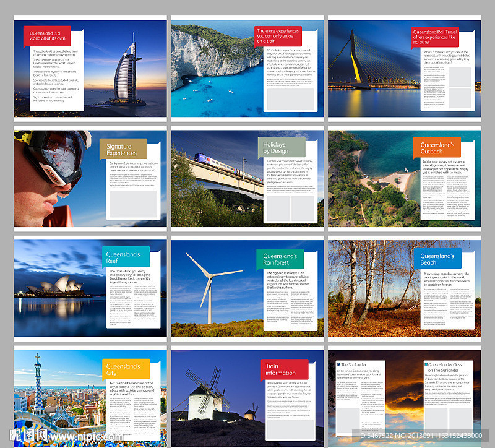Select the train on viaduct page
Viewport: 495px width, 448px height.
pyautogui.click(x=247, y=179)
